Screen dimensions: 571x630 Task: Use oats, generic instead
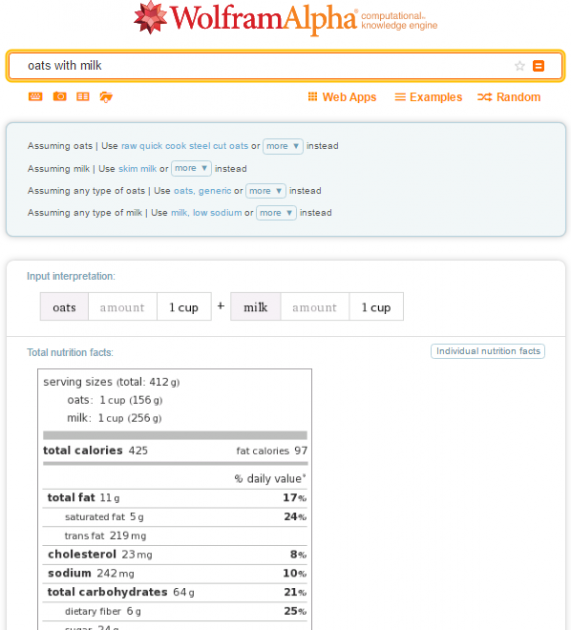pos(202,191)
